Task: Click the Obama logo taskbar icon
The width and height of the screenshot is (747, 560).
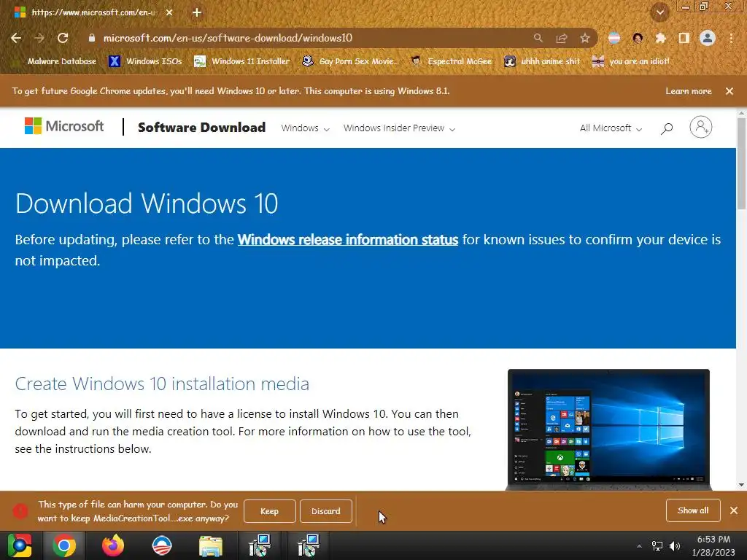Action: pyautogui.click(x=161, y=545)
